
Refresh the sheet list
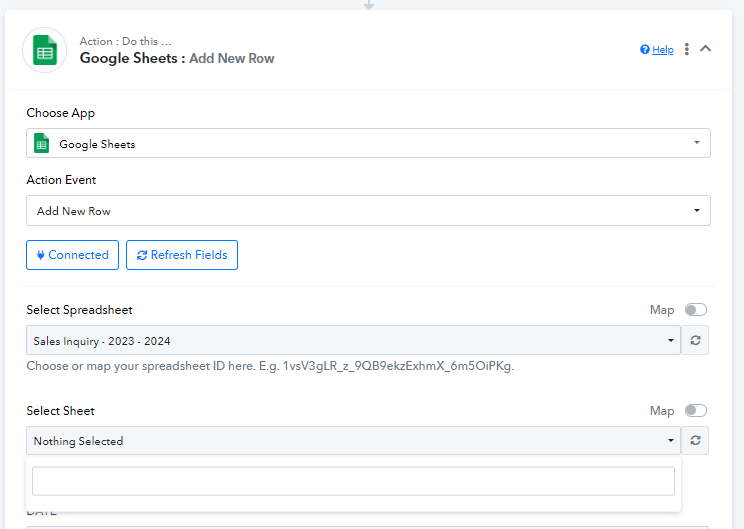pyautogui.click(x=695, y=441)
